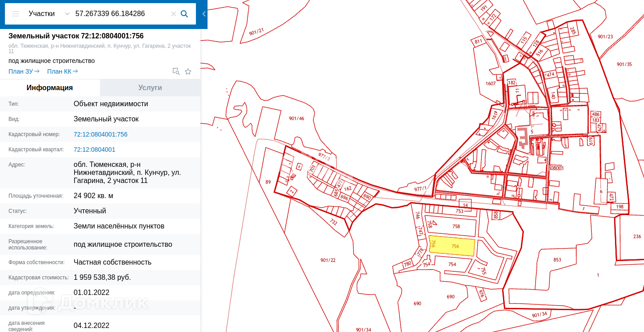Image resolution: width=644 pixels, height=332 pixels.
Task: Click parcel labeled 853 on map
Action: click(x=557, y=260)
